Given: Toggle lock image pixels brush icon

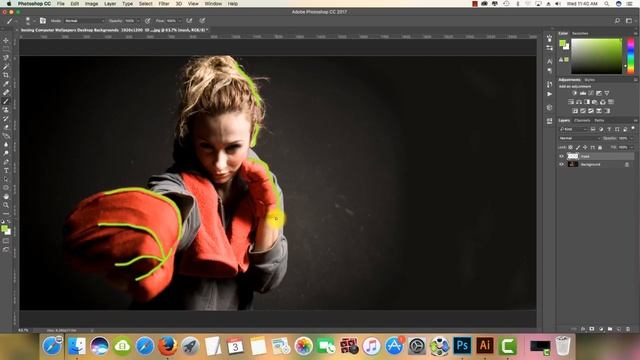Looking at the screenshot, I should click(578, 147).
